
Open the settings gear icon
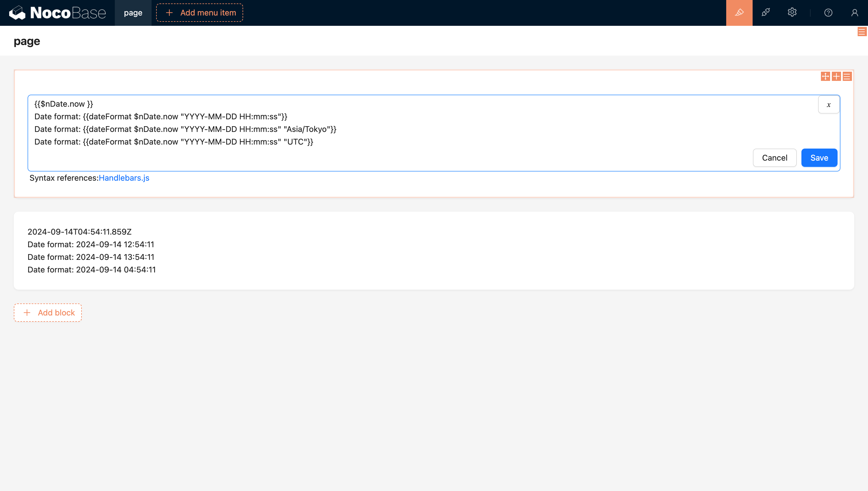792,13
